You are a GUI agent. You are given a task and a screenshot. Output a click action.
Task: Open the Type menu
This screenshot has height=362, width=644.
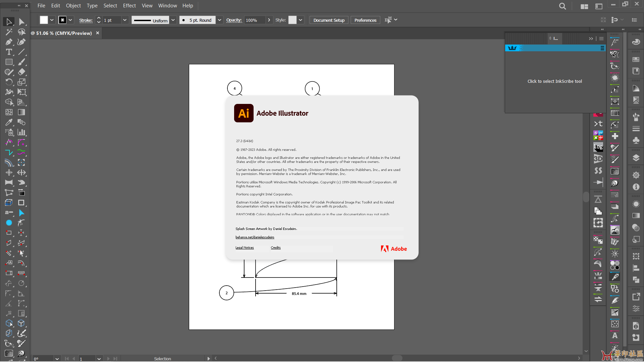point(92,6)
